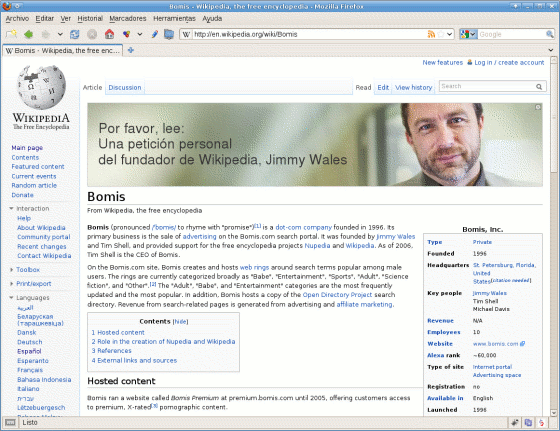This screenshot has height=431, width=560.
Task: Open the Español language link
Action: click(29, 351)
